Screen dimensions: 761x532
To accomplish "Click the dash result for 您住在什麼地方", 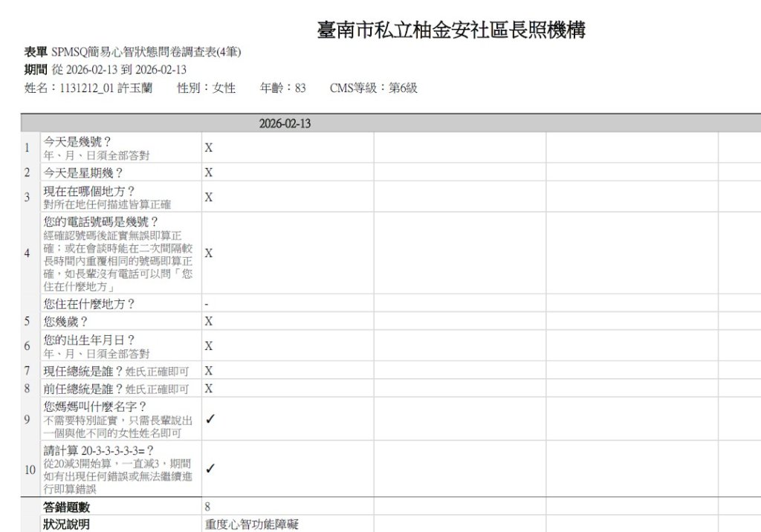I will coord(207,304).
